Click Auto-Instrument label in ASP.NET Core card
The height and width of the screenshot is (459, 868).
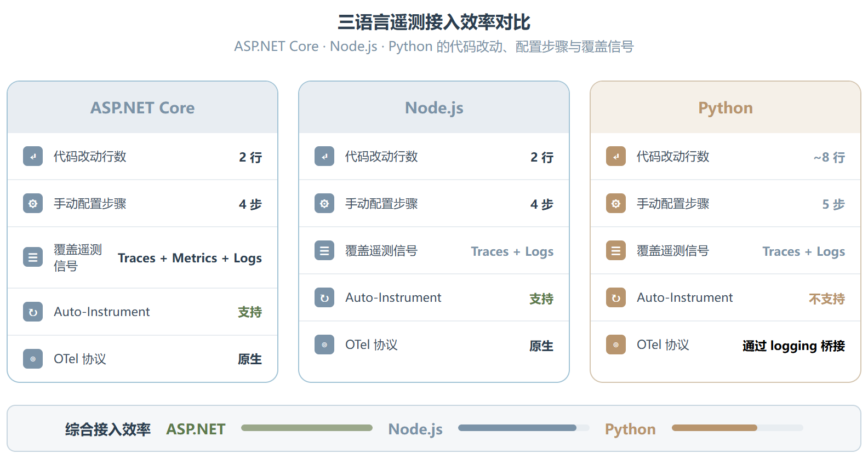click(x=102, y=312)
